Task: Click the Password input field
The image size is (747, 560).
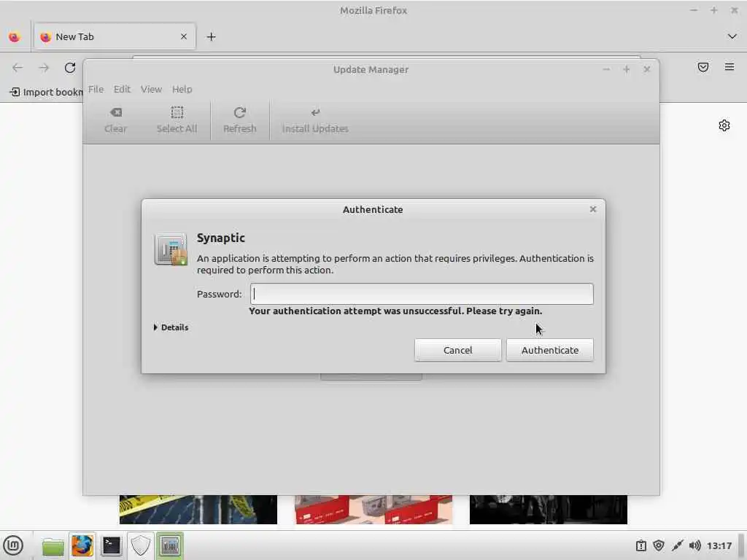Action: [422, 294]
